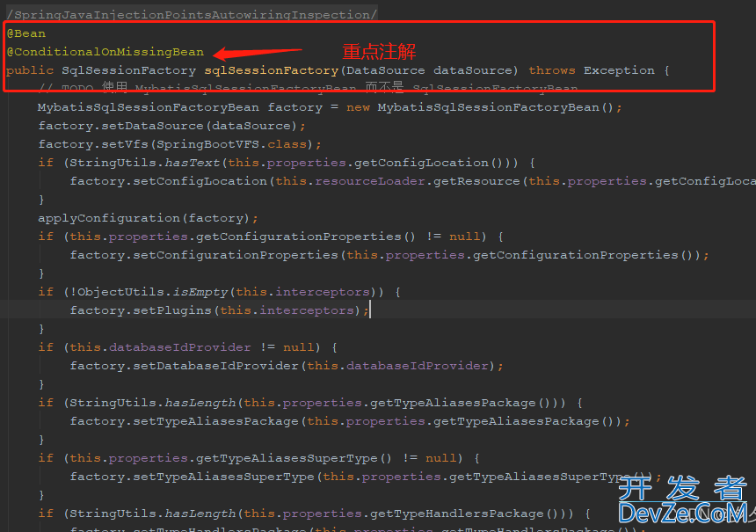This screenshot has height=532, width=756.
Task: Click the 'throws' keyword
Action: pos(551,70)
